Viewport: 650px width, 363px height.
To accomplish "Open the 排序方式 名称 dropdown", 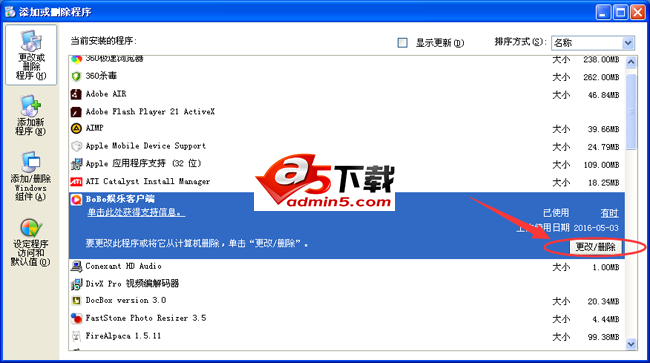I will [x=592, y=43].
